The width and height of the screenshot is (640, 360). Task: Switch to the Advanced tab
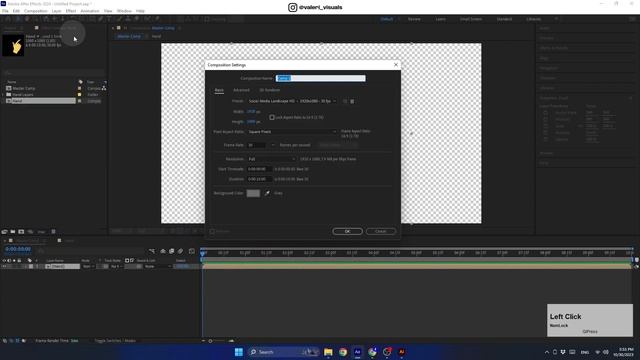pyautogui.click(x=241, y=90)
